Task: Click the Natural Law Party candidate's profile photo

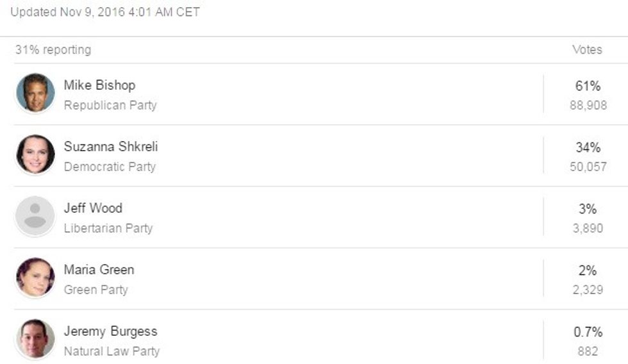Action: pos(35,339)
